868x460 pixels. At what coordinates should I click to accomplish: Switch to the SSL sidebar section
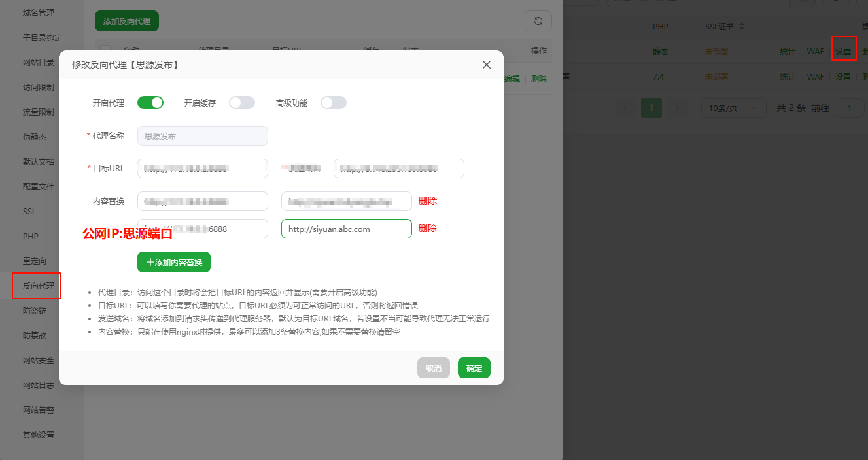point(29,211)
